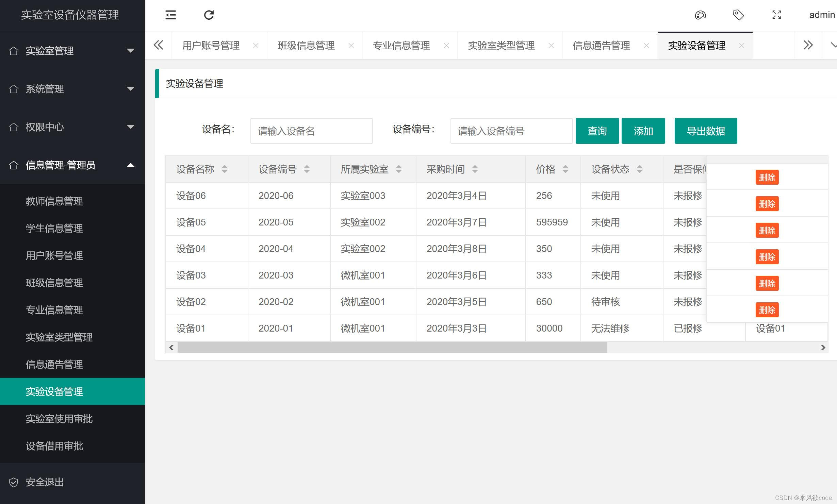Image resolution: width=837 pixels, height=504 pixels.
Task: Click the home icon beside 权限中心
Action: pos(14,127)
